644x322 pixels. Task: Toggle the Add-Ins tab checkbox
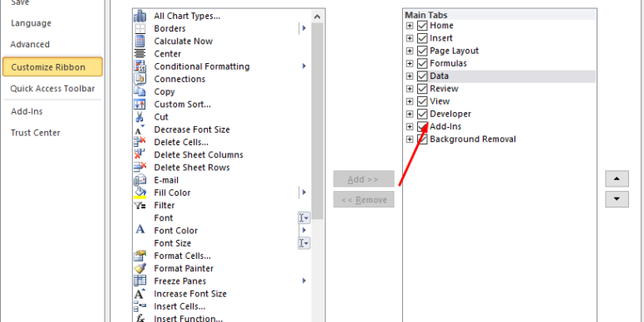click(x=422, y=127)
